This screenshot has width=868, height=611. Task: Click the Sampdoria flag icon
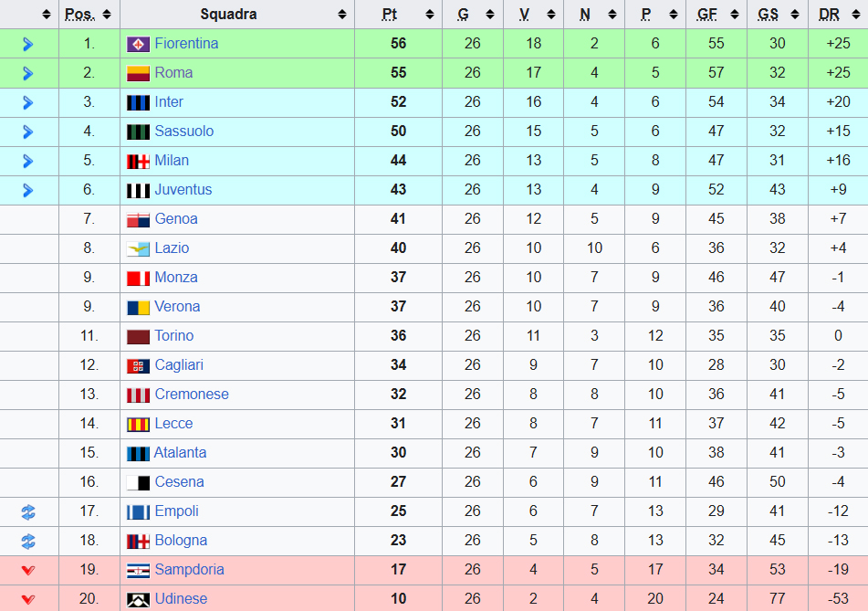point(138,570)
